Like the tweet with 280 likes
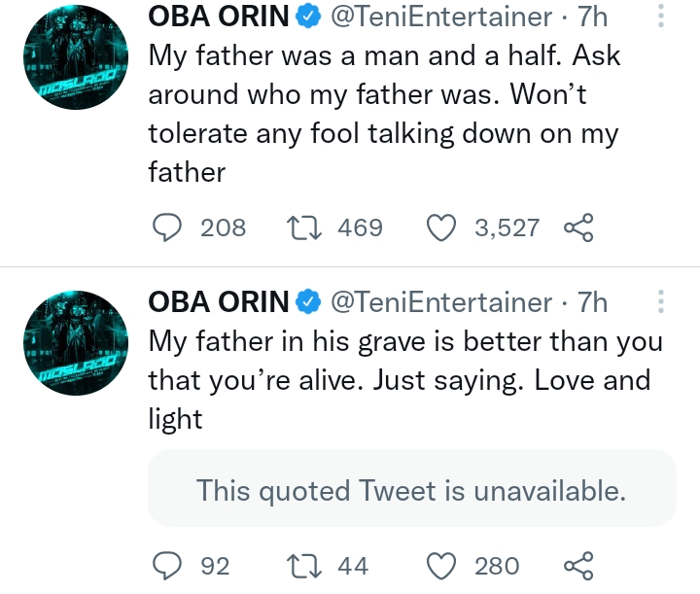This screenshot has height=594, width=700. coord(442,565)
